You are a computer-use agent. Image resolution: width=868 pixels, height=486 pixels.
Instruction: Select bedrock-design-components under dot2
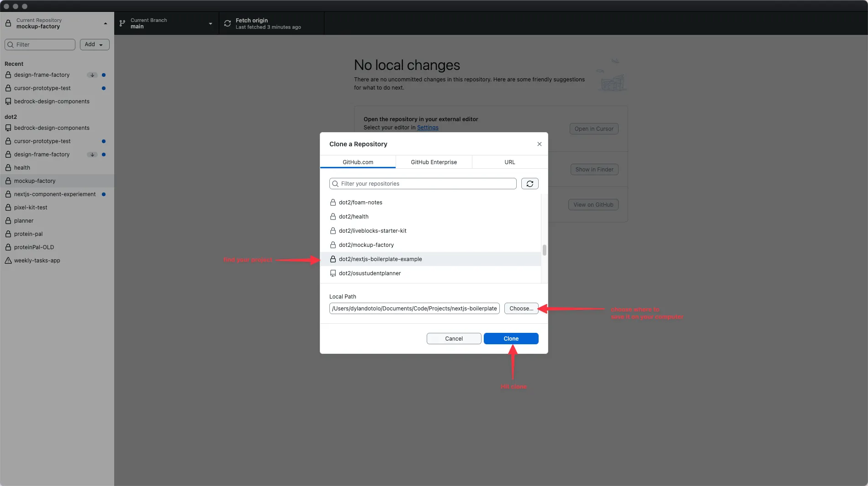pyautogui.click(x=57, y=128)
